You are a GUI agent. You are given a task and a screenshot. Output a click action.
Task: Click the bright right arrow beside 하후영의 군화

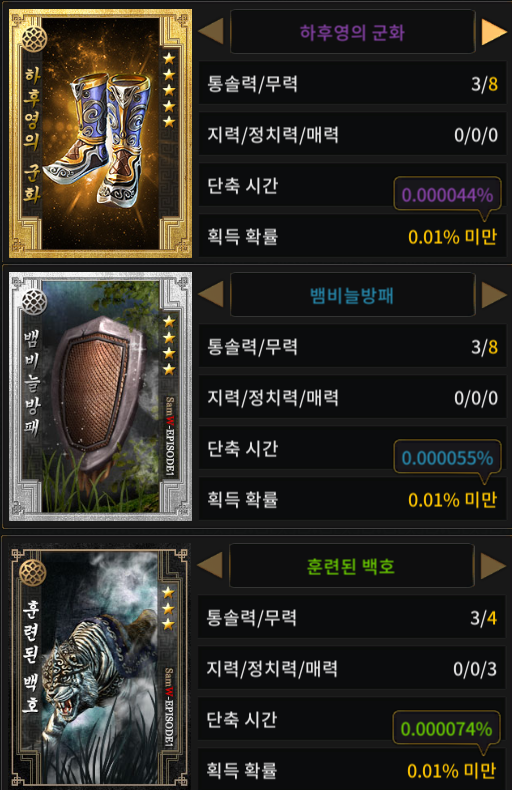pos(494,32)
